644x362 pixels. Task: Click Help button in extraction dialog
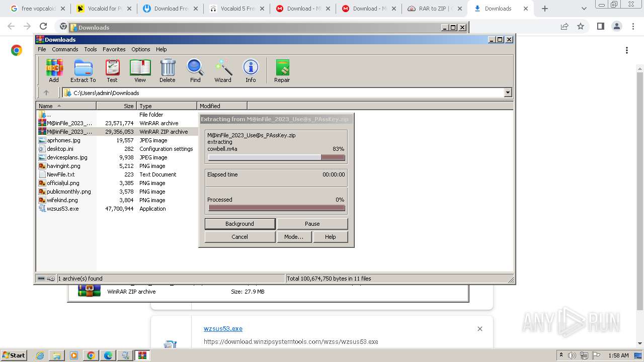pyautogui.click(x=330, y=237)
